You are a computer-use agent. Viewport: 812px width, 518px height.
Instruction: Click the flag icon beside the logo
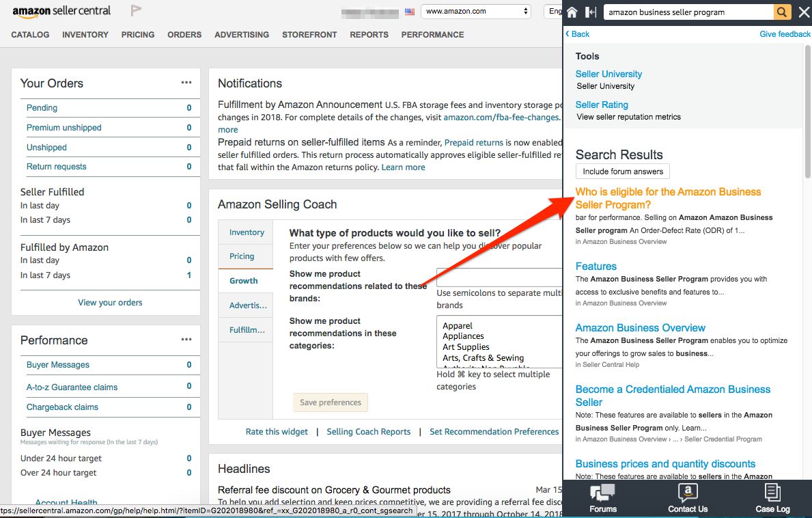click(x=136, y=10)
